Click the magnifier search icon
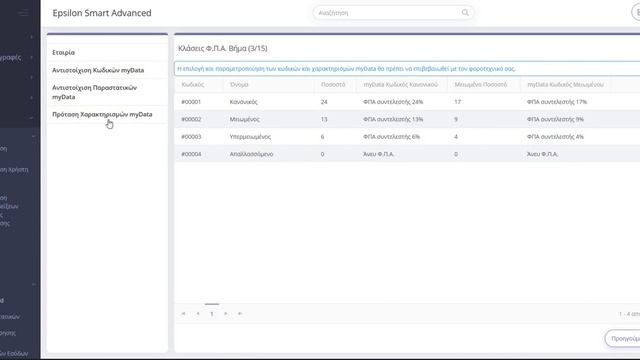Image resolution: width=640 pixels, height=360 pixels. [x=465, y=13]
